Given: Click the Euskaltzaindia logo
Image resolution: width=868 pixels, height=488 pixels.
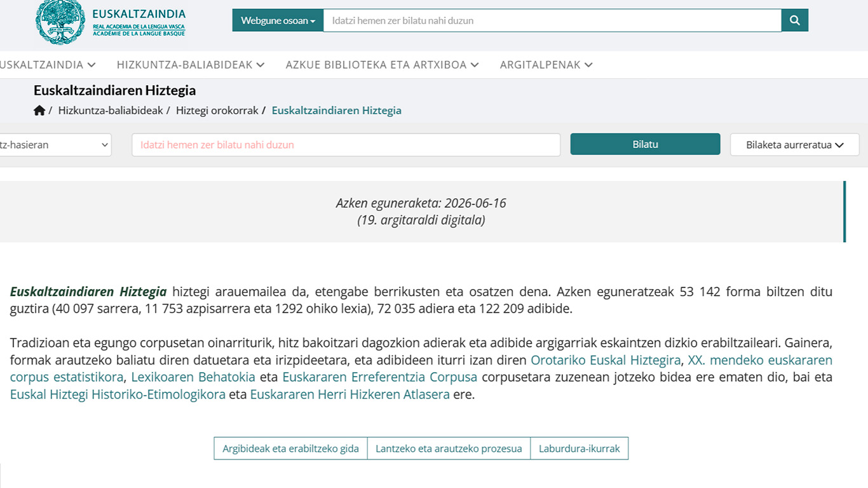Looking at the screenshot, I should (x=112, y=22).
